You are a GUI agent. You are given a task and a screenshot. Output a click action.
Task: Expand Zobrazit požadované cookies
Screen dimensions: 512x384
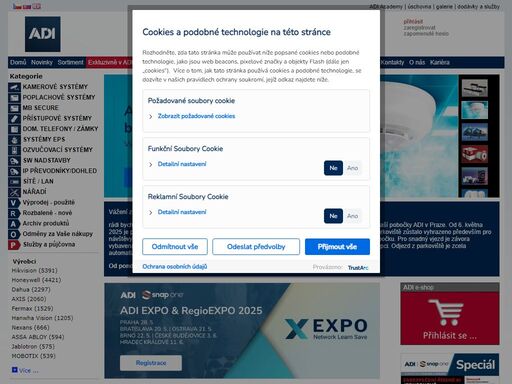(x=196, y=116)
